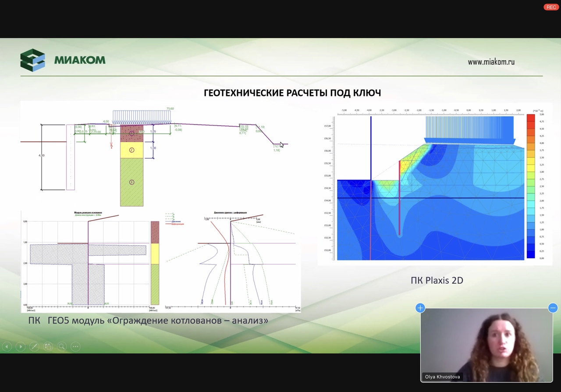Screen dimensions: 561x392
Task: Click soil layer 3 green block
Action: [131, 182]
